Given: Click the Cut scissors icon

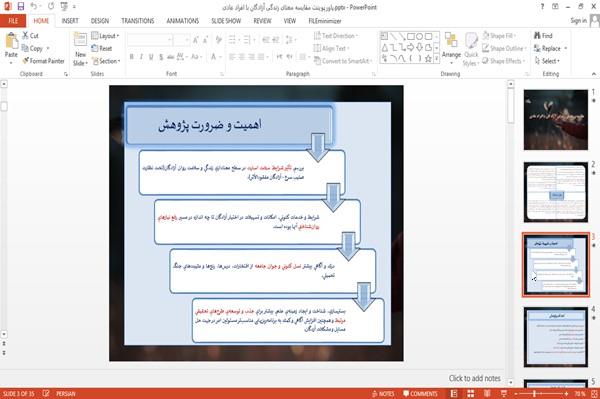Looking at the screenshot, I should coord(25,36).
